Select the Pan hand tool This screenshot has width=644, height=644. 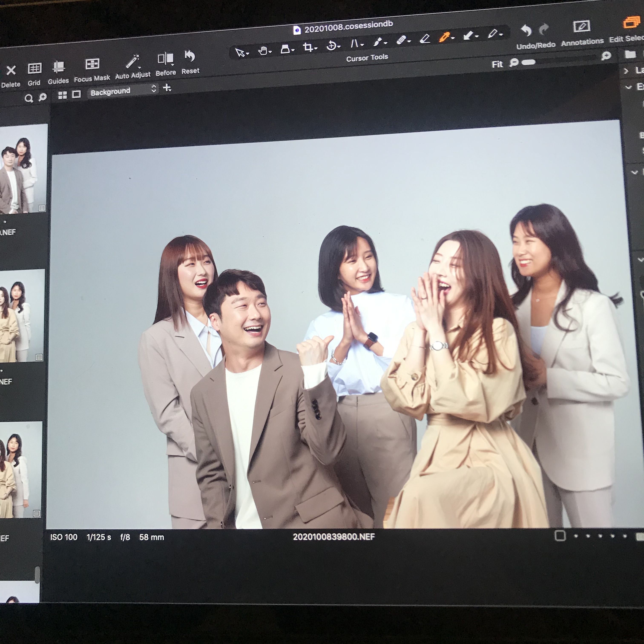pos(263,51)
